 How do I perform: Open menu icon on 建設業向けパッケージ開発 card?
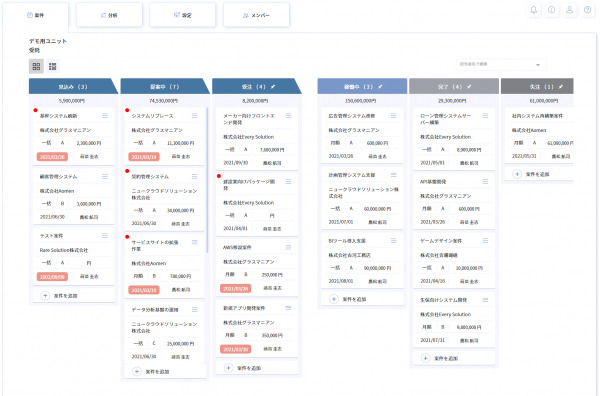[x=288, y=181]
